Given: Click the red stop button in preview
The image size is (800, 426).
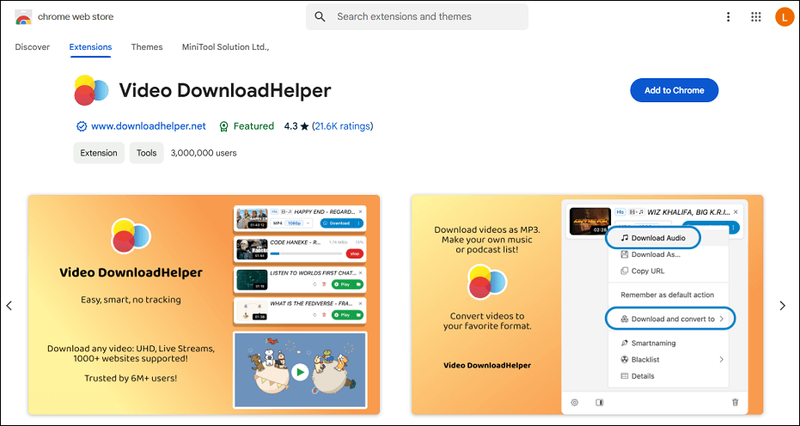Looking at the screenshot, I should pyautogui.click(x=354, y=254).
